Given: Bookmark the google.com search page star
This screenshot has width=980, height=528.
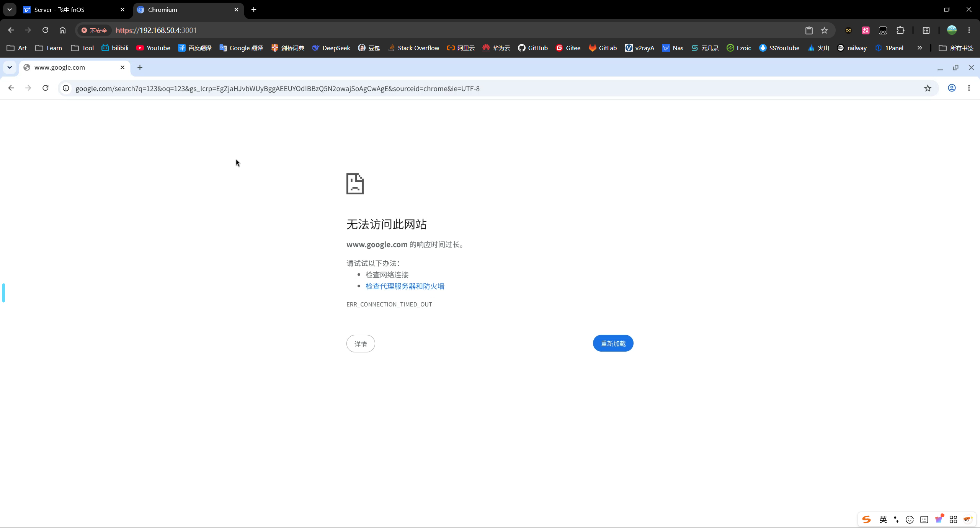Looking at the screenshot, I should pos(928,88).
